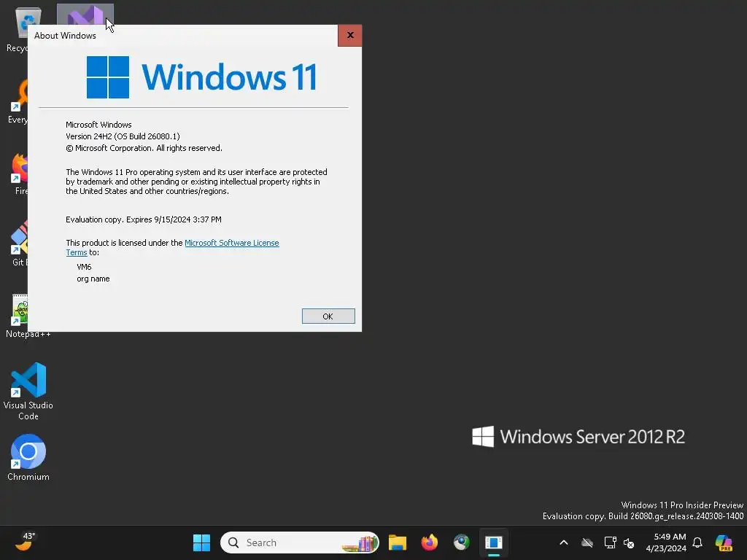Select the active winver taskbar app icon
Screen dimensions: 747x560
click(x=494, y=542)
